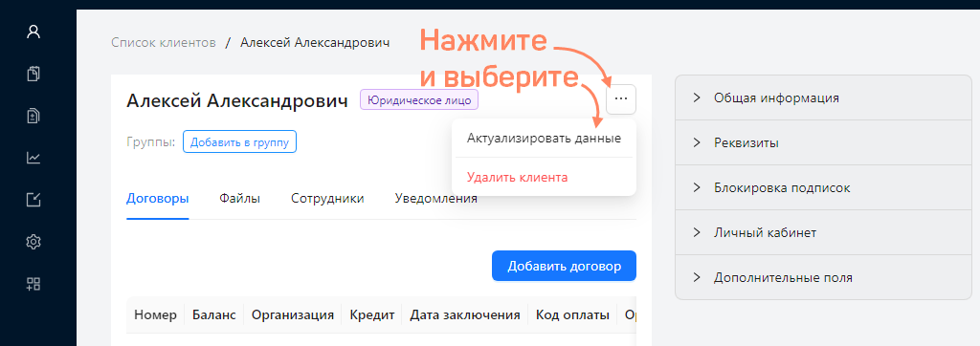This screenshot has width=980, height=346.
Task: Click the Алексей Александрович breadcrumb text
Action: [315, 42]
